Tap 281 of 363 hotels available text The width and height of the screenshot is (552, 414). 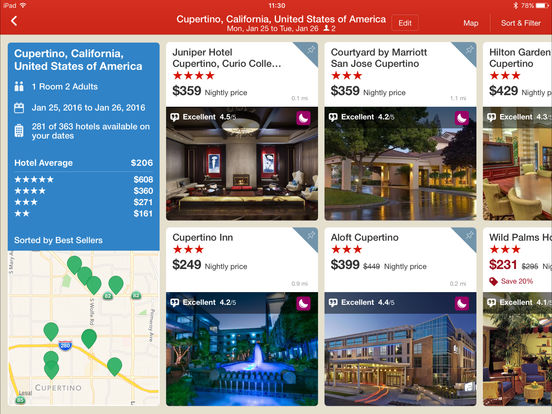(x=91, y=131)
